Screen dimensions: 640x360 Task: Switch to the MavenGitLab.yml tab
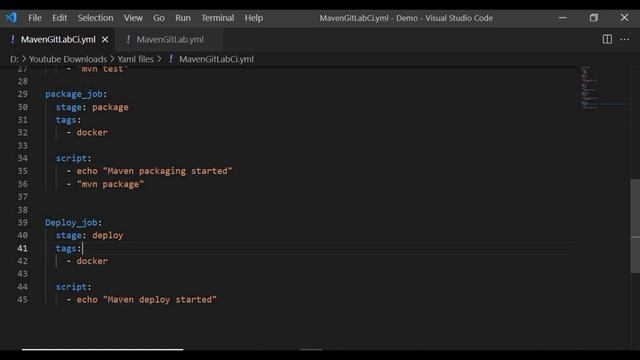tap(170, 40)
